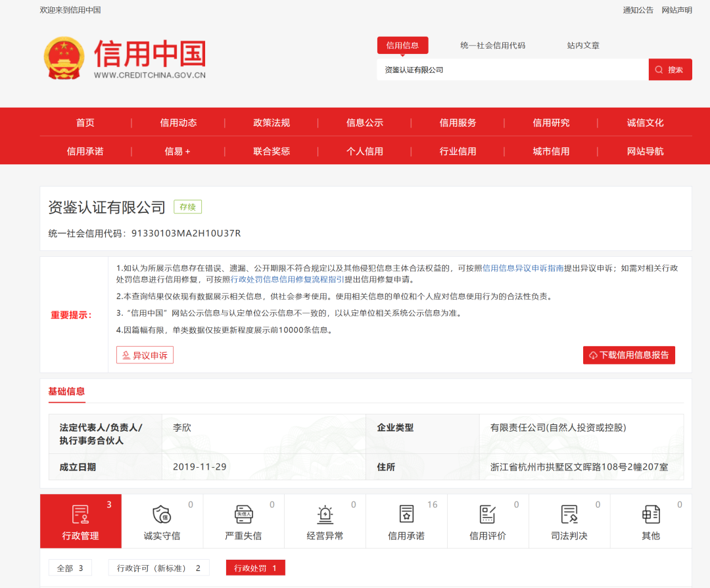Click the magnifier search icon
Viewport: 710px width, 588px height.
(x=658, y=69)
